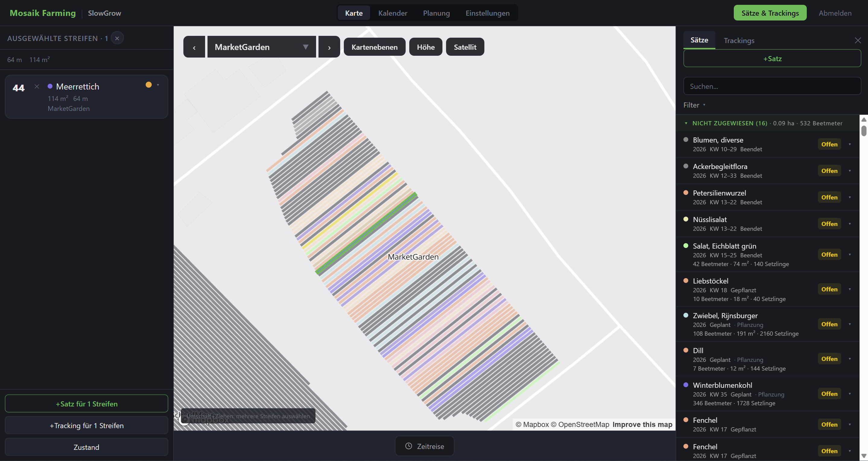Click the orange dot beside Liebstöckel
868x461 pixels.
pyautogui.click(x=686, y=281)
